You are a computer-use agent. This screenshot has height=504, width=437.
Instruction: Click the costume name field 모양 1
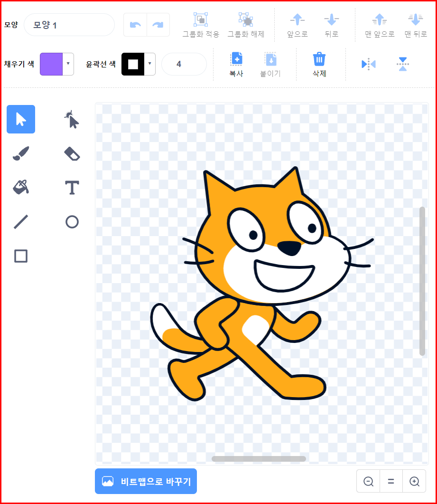(69, 25)
